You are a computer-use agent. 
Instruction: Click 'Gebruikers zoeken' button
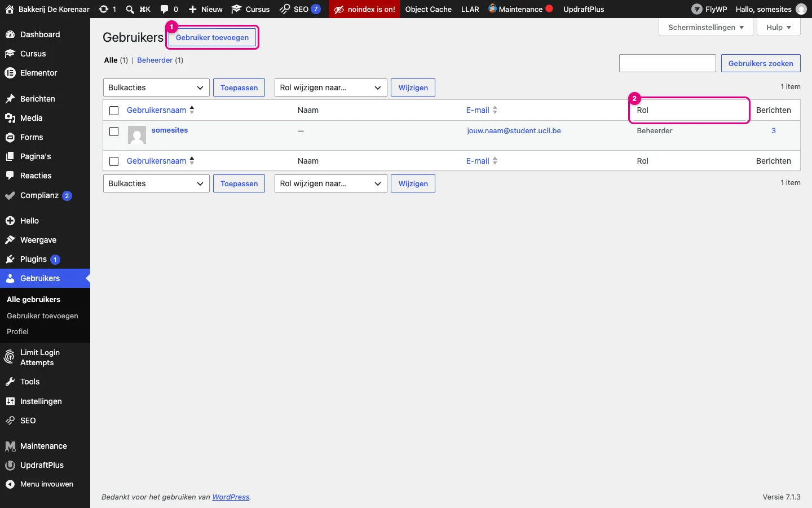coord(761,63)
